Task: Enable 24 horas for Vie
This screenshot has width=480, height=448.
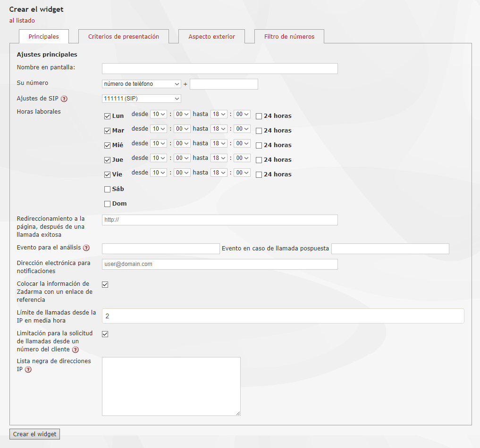Action: coord(259,174)
